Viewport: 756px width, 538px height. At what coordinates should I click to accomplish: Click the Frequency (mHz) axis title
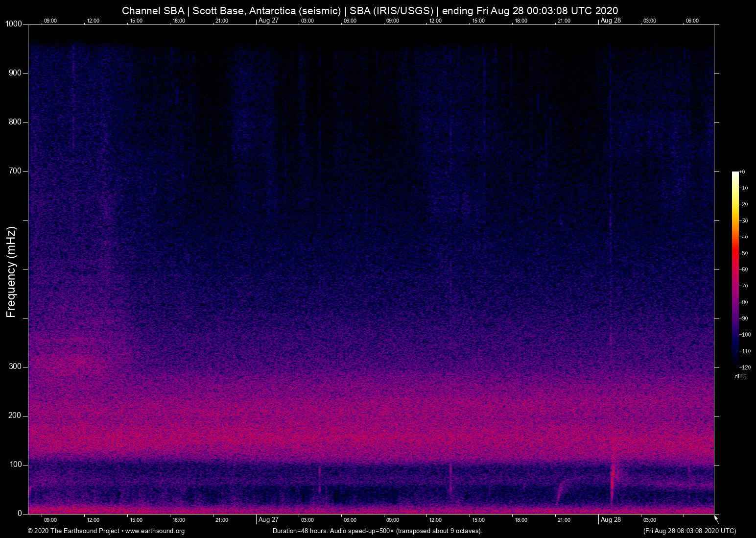[x=11, y=272]
